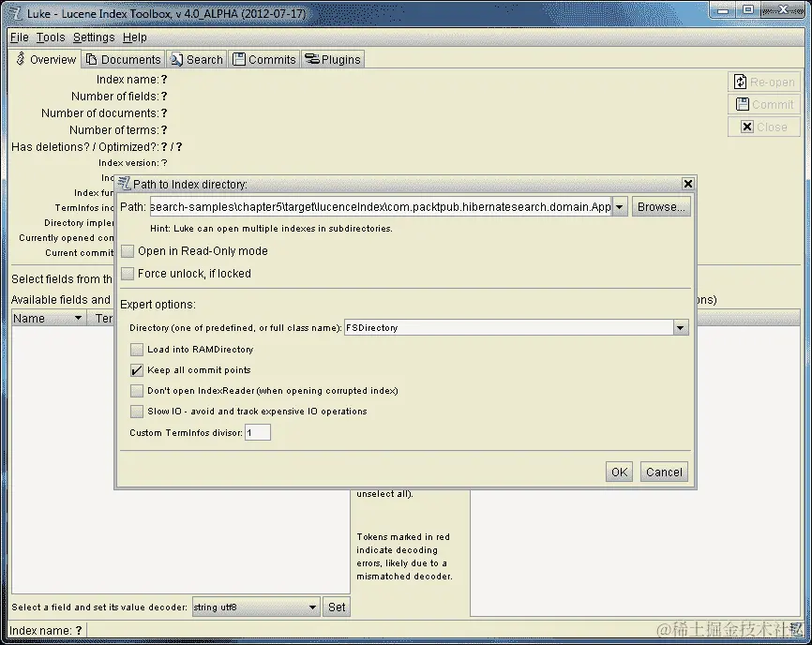812x645 pixels.
Task: Click the Overview tab icon
Action: point(21,58)
